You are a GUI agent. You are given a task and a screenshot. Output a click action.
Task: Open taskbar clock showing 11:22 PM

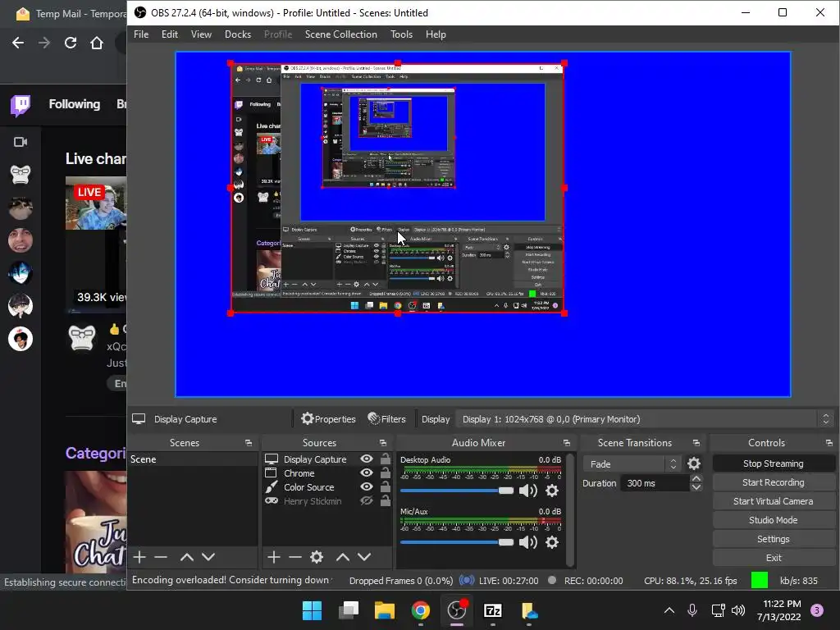[779, 610]
